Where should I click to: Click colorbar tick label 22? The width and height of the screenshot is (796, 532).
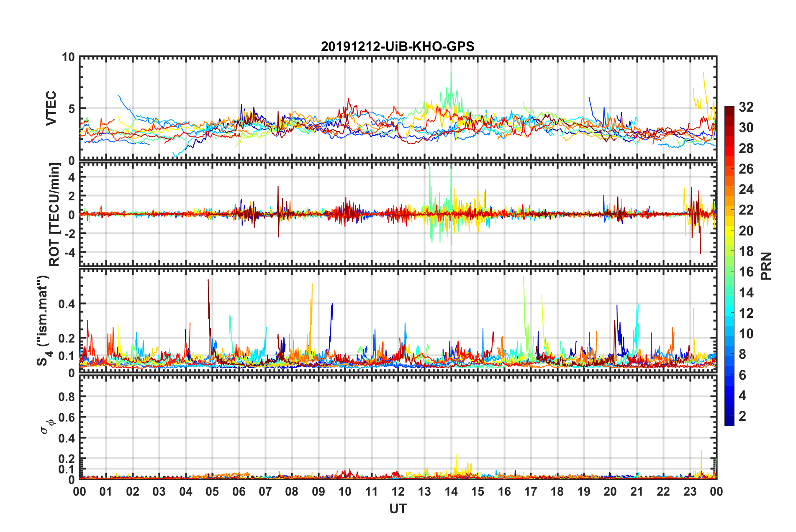coord(746,210)
